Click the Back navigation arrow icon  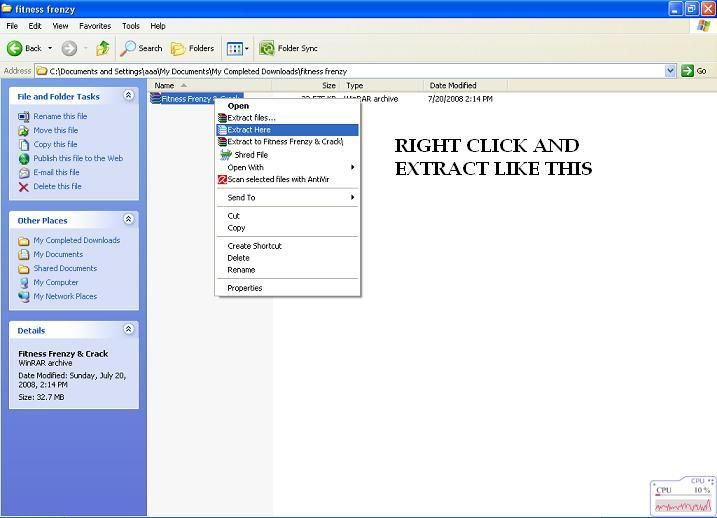pyautogui.click(x=15, y=48)
